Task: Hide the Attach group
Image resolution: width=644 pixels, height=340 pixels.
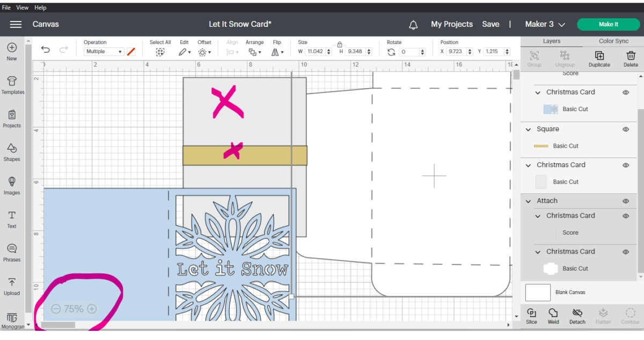Action: [626, 201]
